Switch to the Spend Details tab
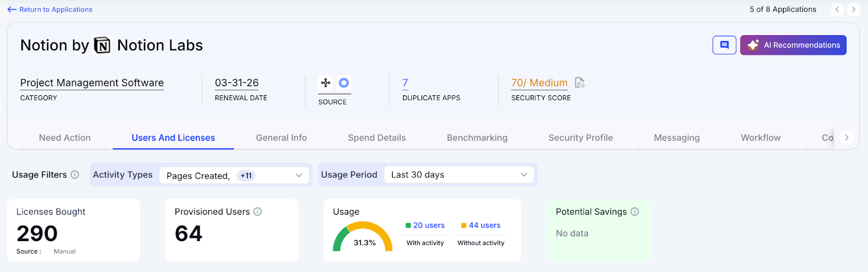Image resolution: width=868 pixels, height=272 pixels. [377, 138]
